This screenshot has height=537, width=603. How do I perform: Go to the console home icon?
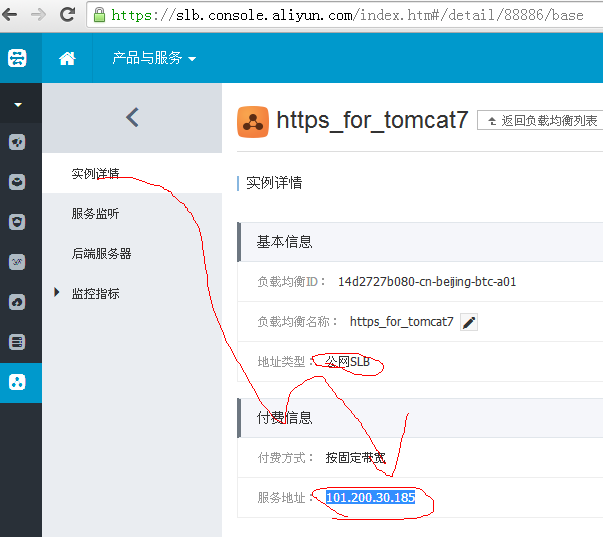click(x=67, y=58)
